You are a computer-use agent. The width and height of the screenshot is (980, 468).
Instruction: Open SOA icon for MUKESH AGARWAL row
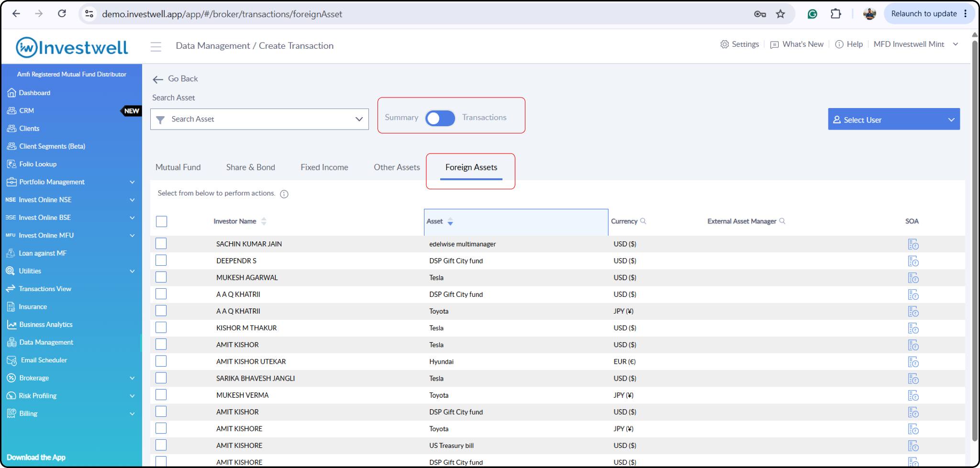click(x=913, y=278)
